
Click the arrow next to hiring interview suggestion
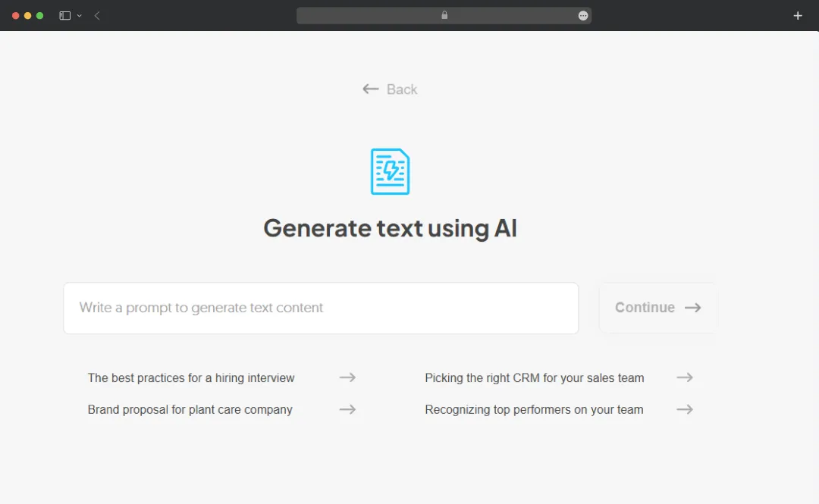point(347,377)
